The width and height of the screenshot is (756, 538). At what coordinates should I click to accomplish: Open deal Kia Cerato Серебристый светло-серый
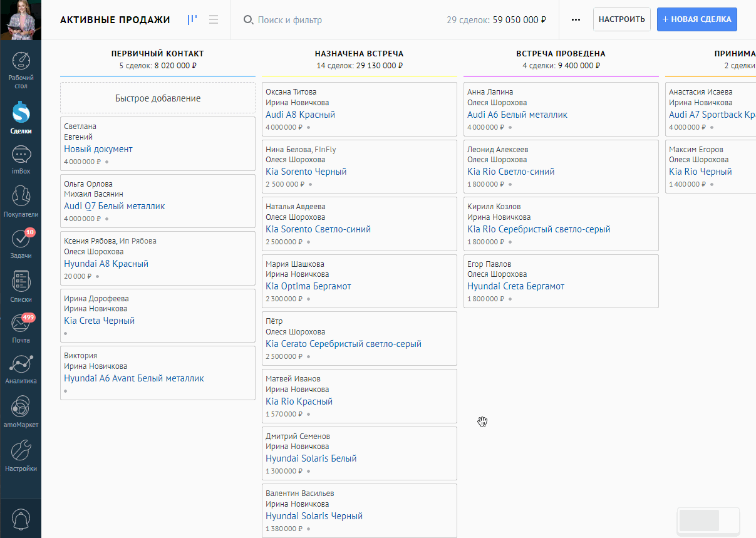pyautogui.click(x=343, y=344)
